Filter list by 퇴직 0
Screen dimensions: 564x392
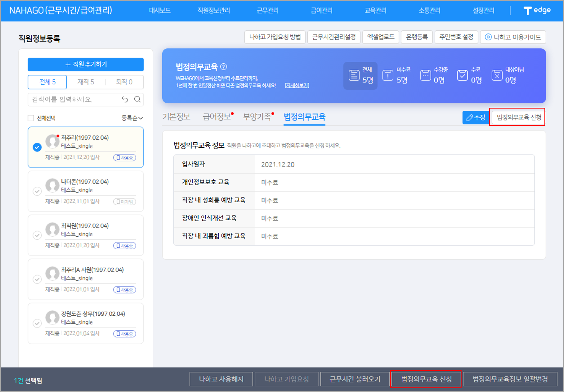click(124, 82)
